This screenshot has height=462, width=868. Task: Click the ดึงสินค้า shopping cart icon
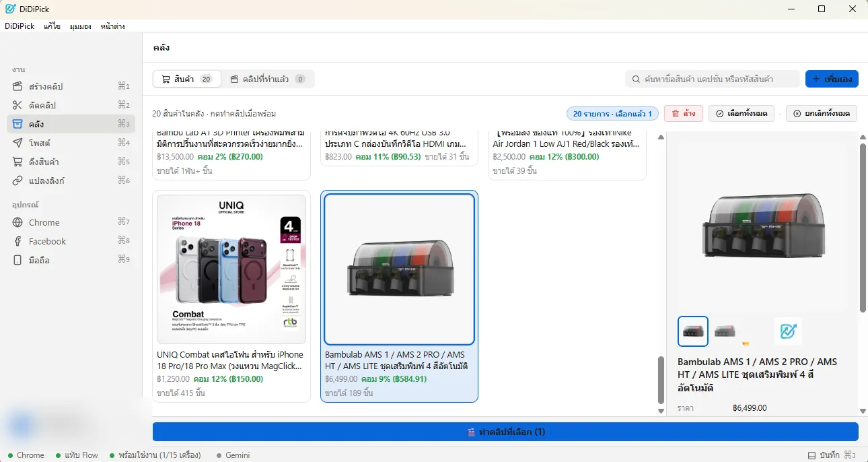(x=17, y=162)
